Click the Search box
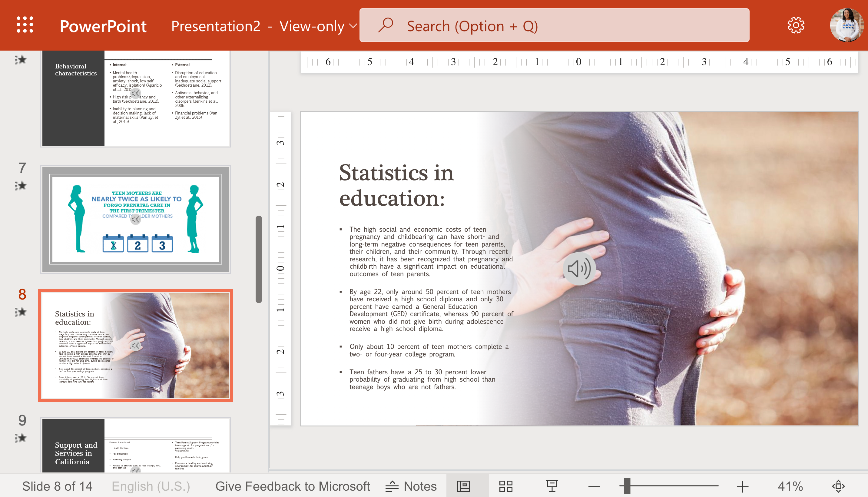 pyautogui.click(x=554, y=26)
